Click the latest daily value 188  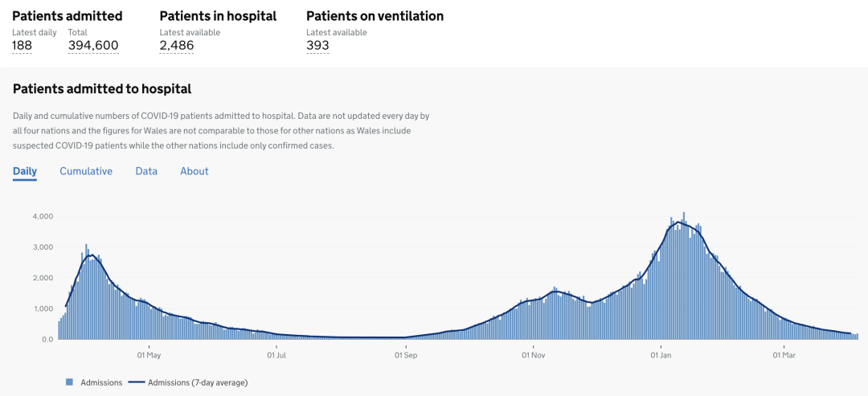23,45
